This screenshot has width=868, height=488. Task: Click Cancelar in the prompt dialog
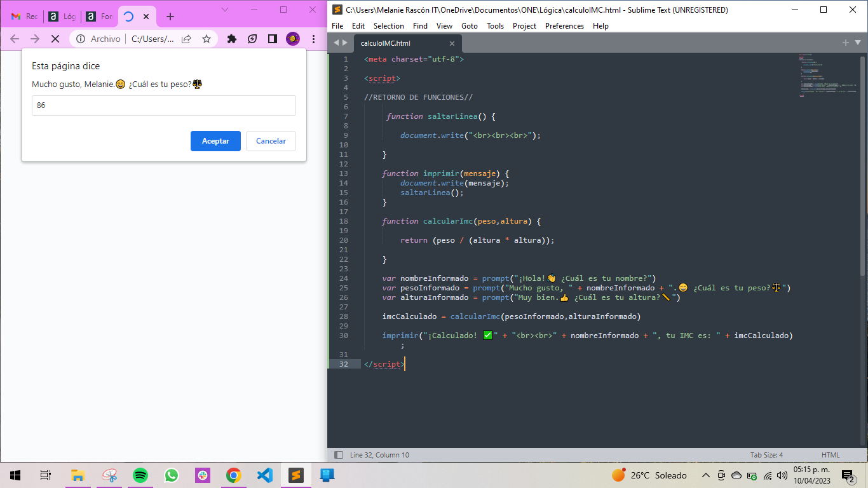coord(271,141)
